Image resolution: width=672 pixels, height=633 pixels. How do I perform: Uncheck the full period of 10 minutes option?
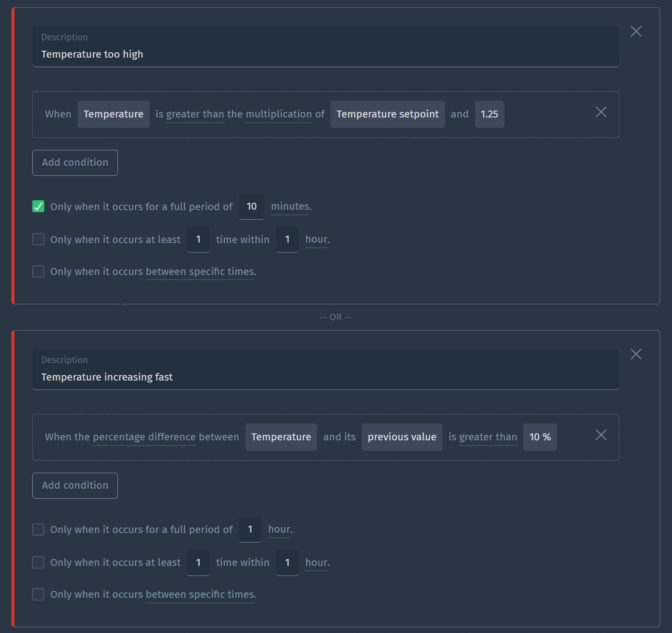(x=38, y=207)
